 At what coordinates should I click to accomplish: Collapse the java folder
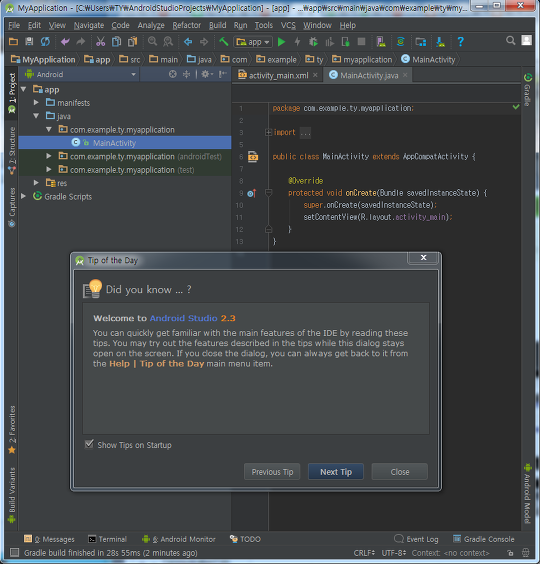click(36, 116)
